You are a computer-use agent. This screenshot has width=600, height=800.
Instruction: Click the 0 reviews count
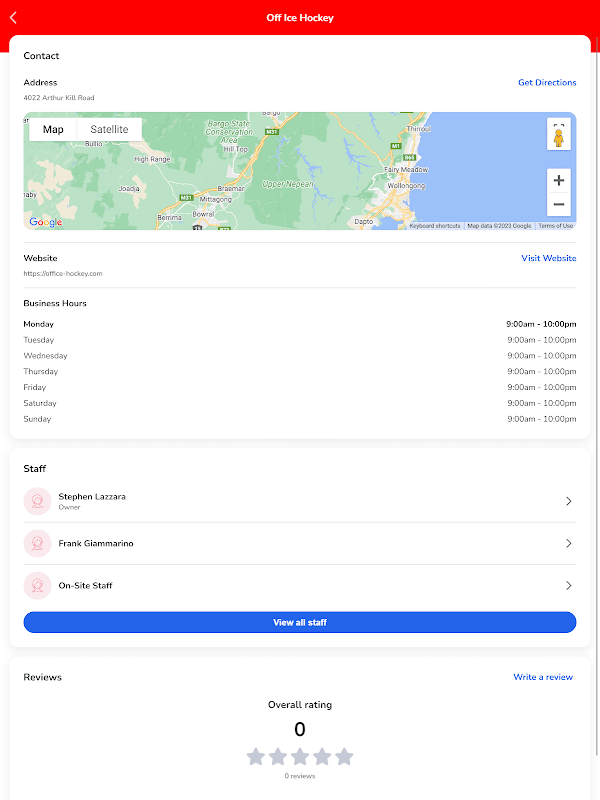tap(300, 776)
